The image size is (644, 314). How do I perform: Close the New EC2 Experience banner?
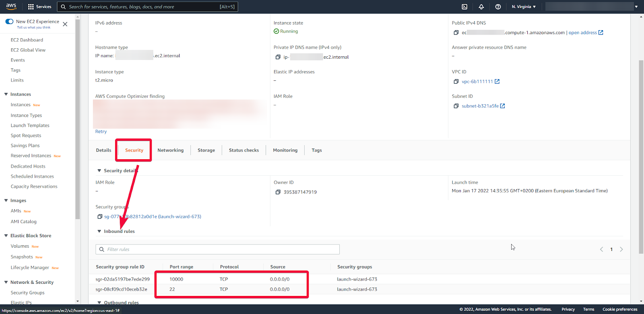pos(65,24)
